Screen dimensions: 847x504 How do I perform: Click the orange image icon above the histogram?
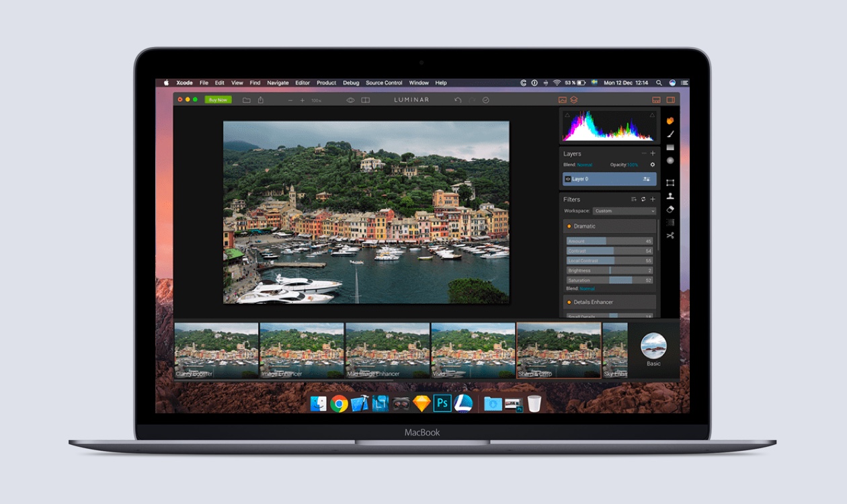coord(563,100)
